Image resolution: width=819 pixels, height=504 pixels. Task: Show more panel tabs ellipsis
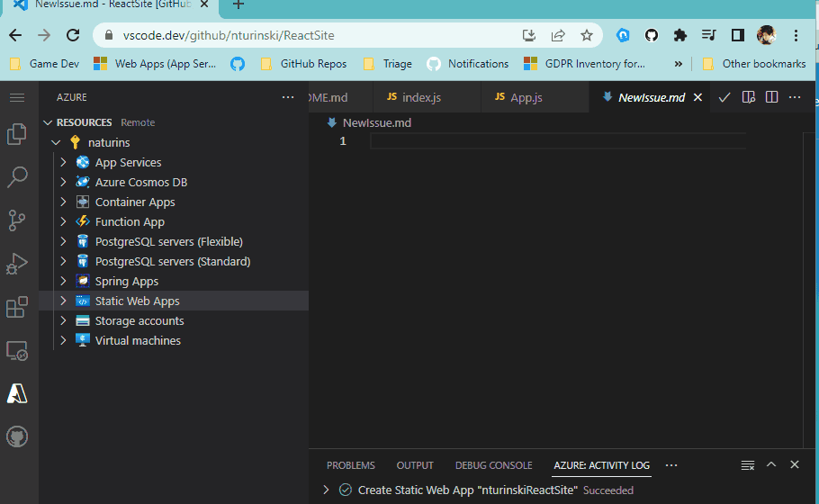point(671,464)
